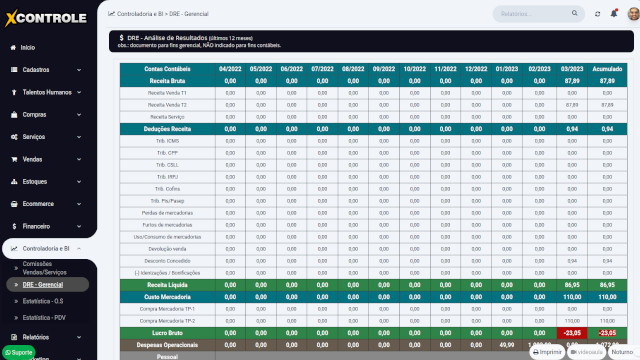Open Comissões Vendas/Serviços submenu item
Image resolution: width=640 pixels, height=360 pixels.
(44, 268)
